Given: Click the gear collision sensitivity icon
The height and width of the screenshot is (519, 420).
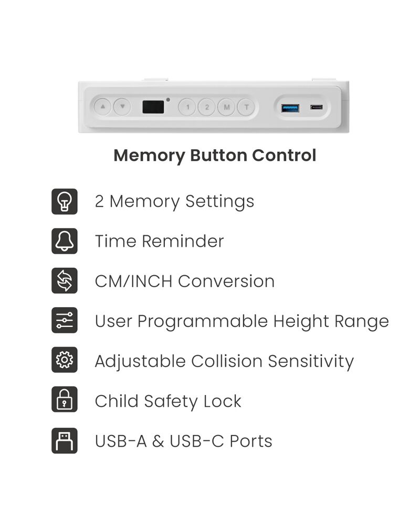Looking at the screenshot, I should click(x=65, y=360).
